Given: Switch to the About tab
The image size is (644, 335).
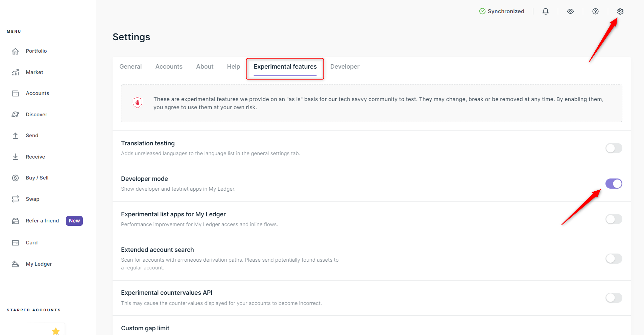Looking at the screenshot, I should 205,67.
